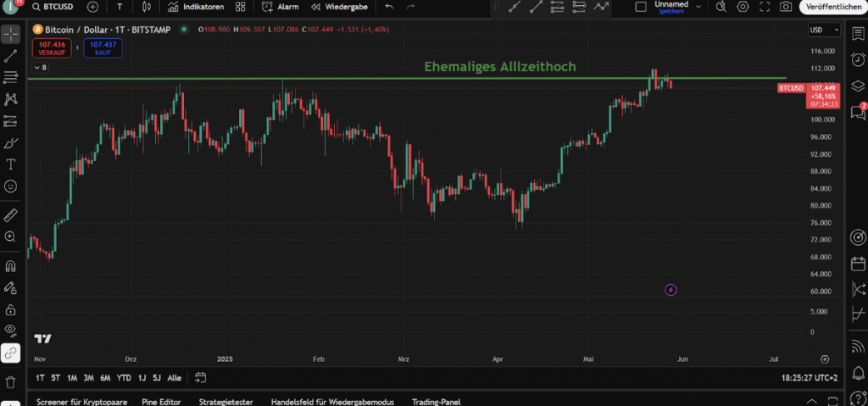The image size is (868, 406).
Task: Pick the zigzag arrow path tool in favorites bar
Action: tap(601, 7)
